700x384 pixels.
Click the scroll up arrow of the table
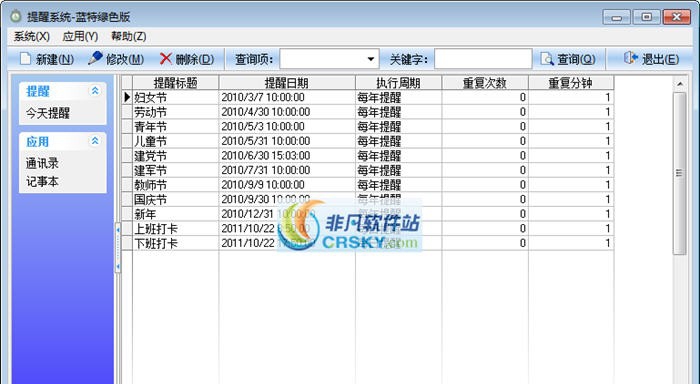(x=679, y=83)
